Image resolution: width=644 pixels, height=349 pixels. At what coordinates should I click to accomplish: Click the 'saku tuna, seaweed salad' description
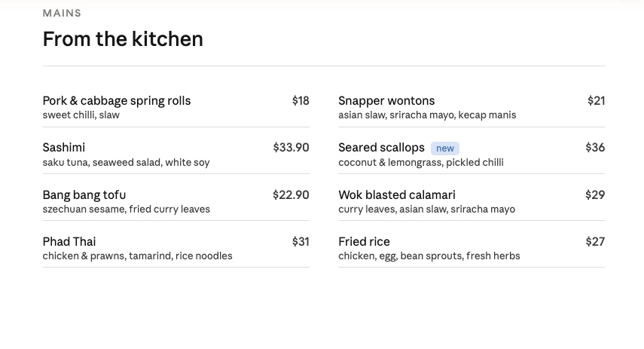coord(126,163)
